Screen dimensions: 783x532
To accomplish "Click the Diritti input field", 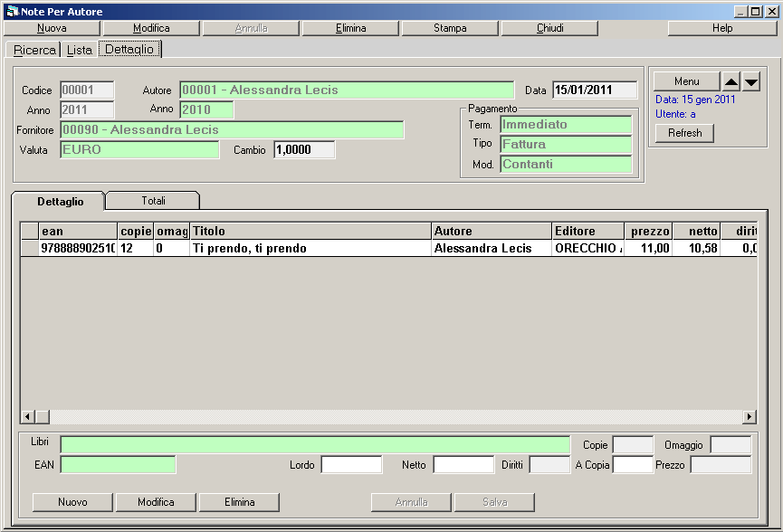I will click(549, 465).
